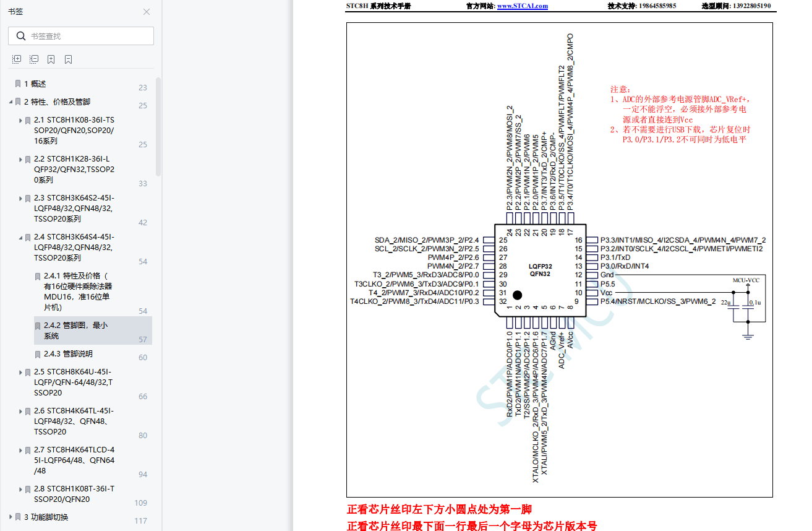
Task: Click the bookmarks panel vertical scrollbar
Action: [x=158, y=127]
